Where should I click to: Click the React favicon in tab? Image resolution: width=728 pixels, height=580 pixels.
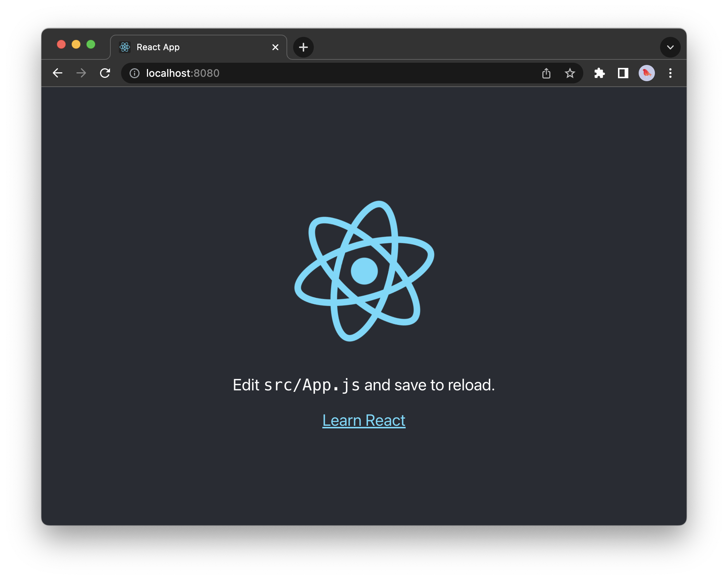click(x=125, y=47)
